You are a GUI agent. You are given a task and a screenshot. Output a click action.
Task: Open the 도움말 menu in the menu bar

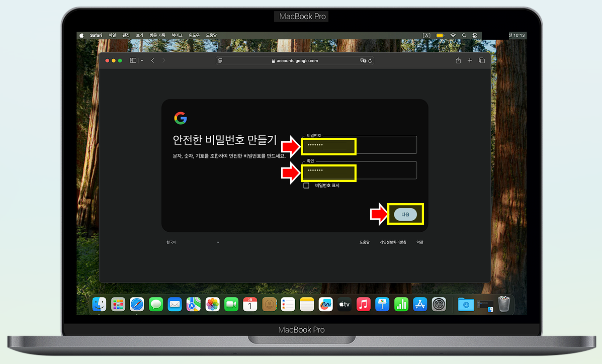[212, 35]
